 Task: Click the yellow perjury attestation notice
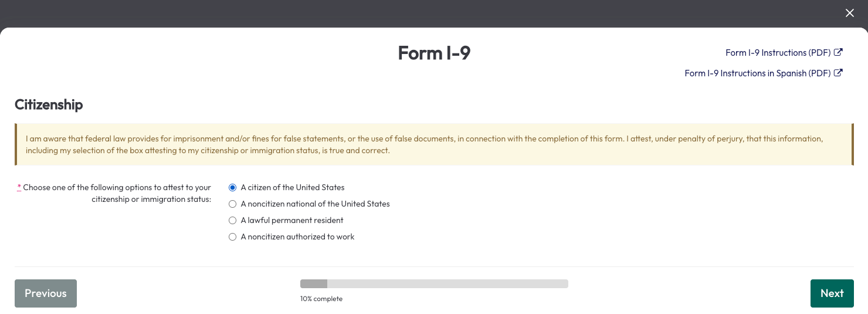point(434,144)
